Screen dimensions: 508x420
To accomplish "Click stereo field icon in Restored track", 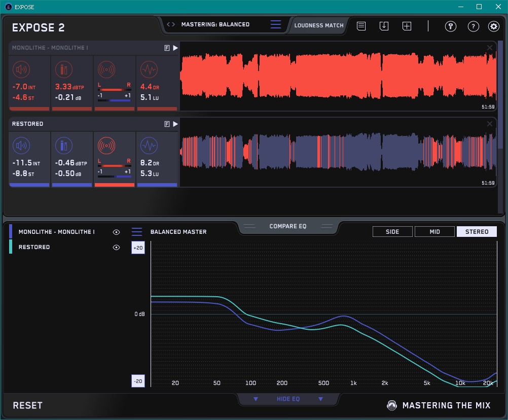I will coord(106,146).
